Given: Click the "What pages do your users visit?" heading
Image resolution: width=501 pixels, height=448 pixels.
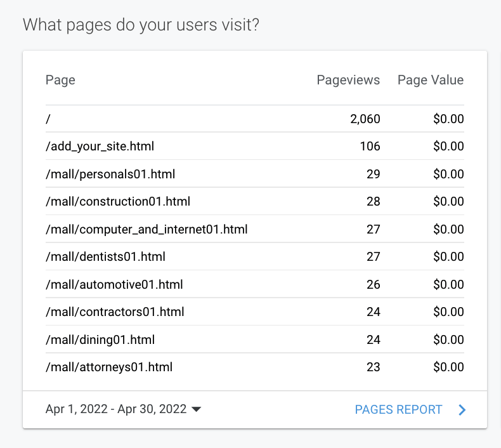Looking at the screenshot, I should coord(141,25).
